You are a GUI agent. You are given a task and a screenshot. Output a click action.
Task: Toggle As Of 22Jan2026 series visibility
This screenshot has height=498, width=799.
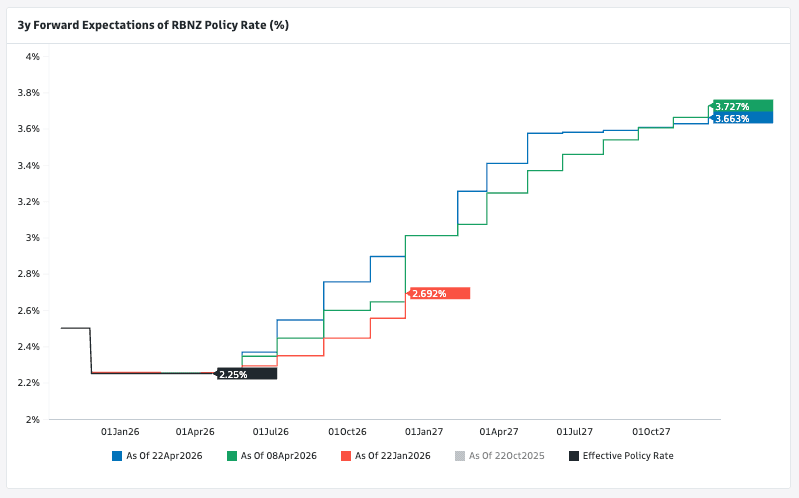(x=393, y=456)
